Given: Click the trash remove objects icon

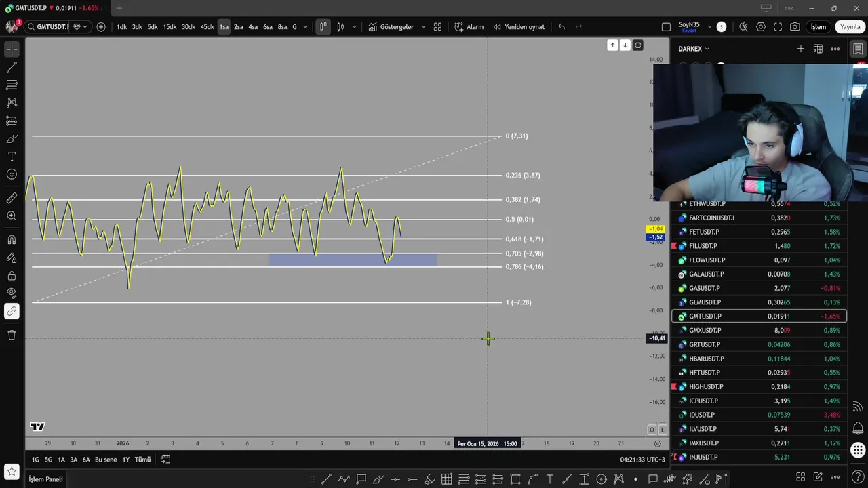Looking at the screenshot, I should tap(12, 335).
